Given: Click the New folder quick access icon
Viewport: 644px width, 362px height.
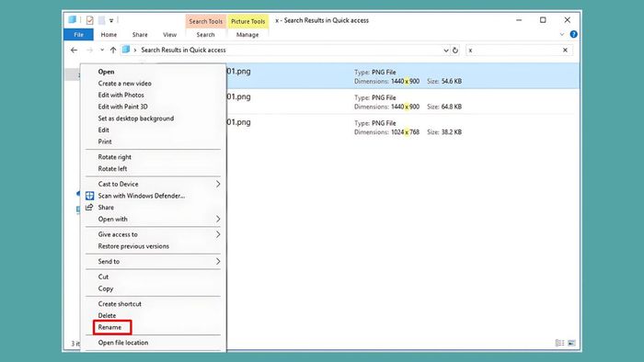Looking at the screenshot, I should click(x=101, y=19).
